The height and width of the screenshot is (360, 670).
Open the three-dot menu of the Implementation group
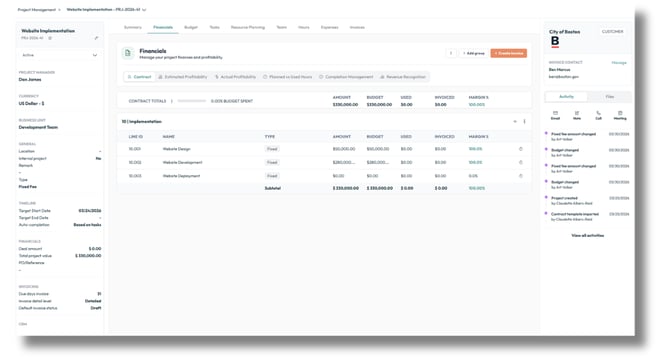click(x=524, y=122)
